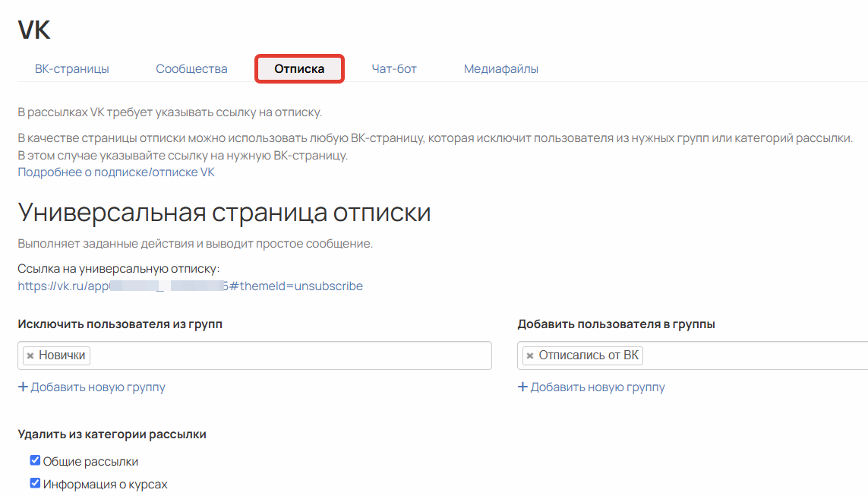
Task: Click the Ссылка на универсальную отписку label
Action: [x=118, y=268]
